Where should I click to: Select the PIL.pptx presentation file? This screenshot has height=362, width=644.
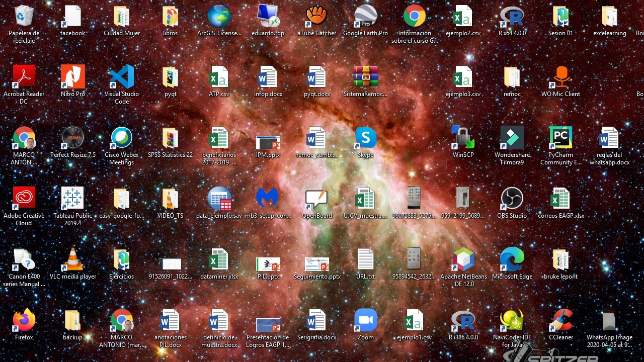(268, 263)
